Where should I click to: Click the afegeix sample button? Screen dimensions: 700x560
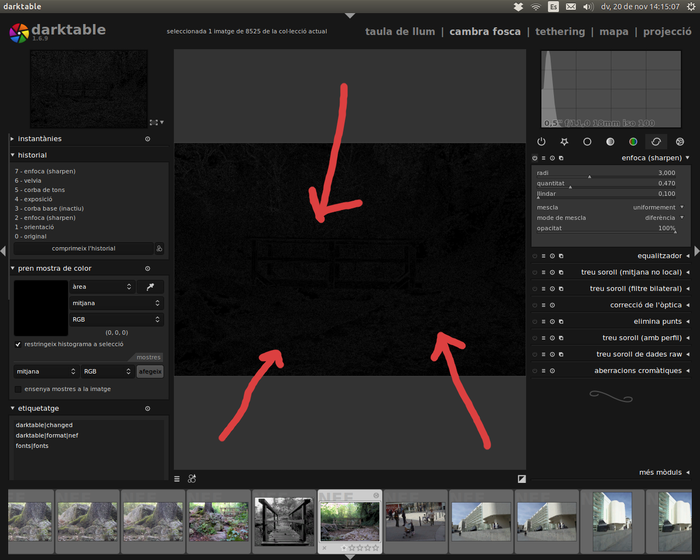point(150,372)
